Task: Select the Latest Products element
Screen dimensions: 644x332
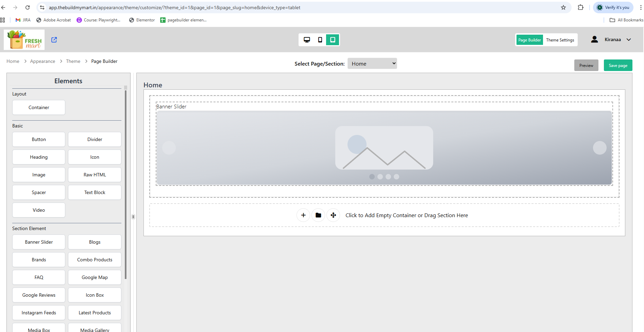Action: pos(95,313)
